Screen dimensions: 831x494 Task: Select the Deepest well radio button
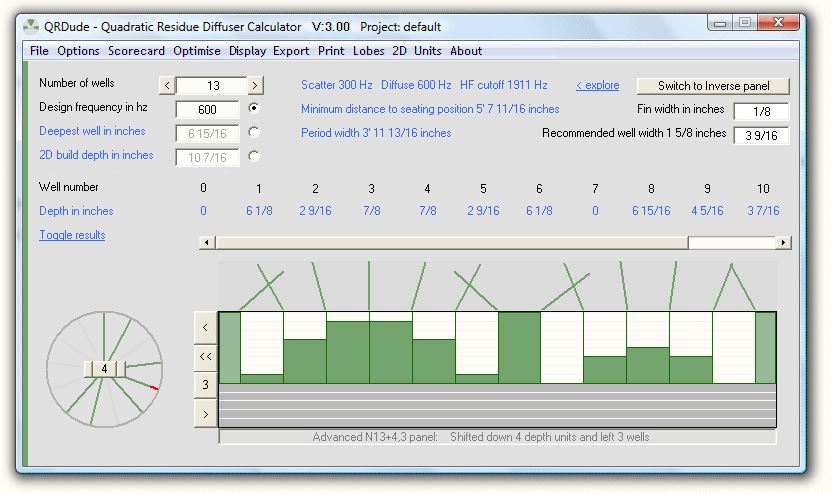pyautogui.click(x=254, y=132)
